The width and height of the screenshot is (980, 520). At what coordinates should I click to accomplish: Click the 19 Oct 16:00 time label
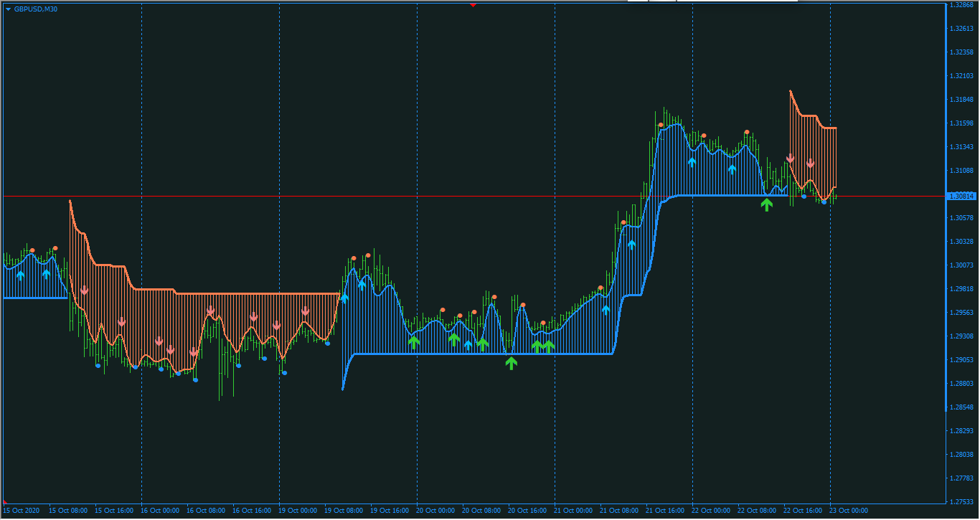[x=390, y=511]
